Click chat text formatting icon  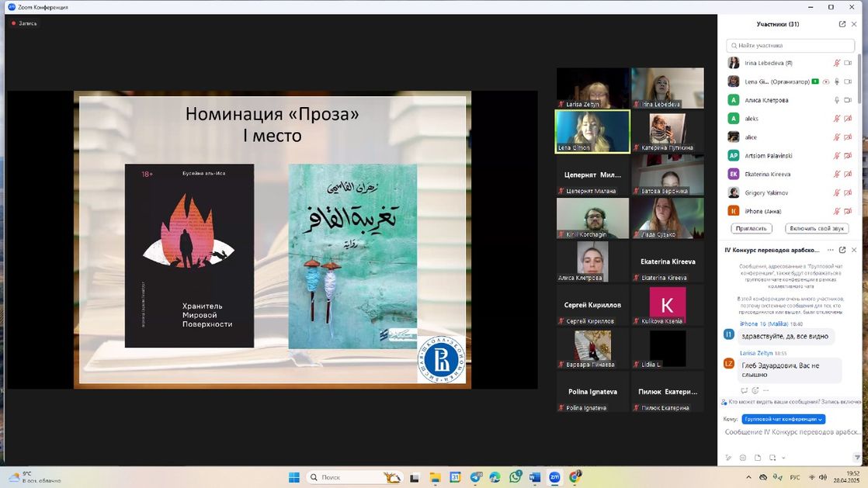tap(728, 458)
